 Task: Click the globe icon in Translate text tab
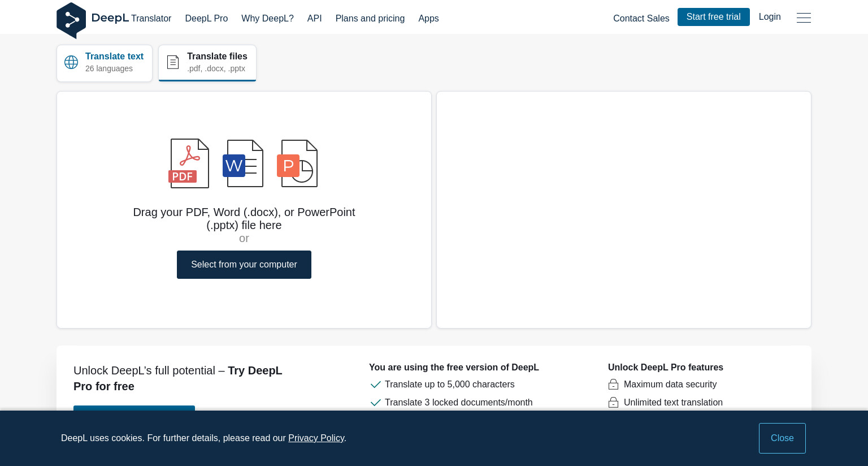71,62
